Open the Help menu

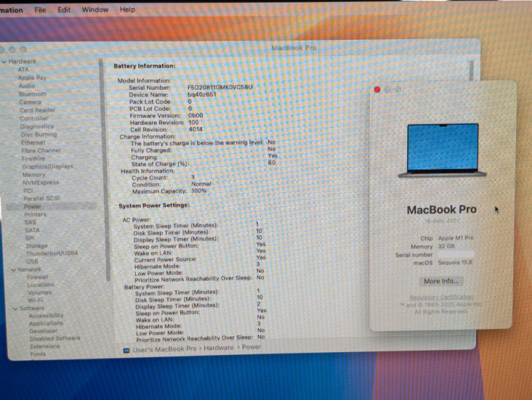[127, 9]
